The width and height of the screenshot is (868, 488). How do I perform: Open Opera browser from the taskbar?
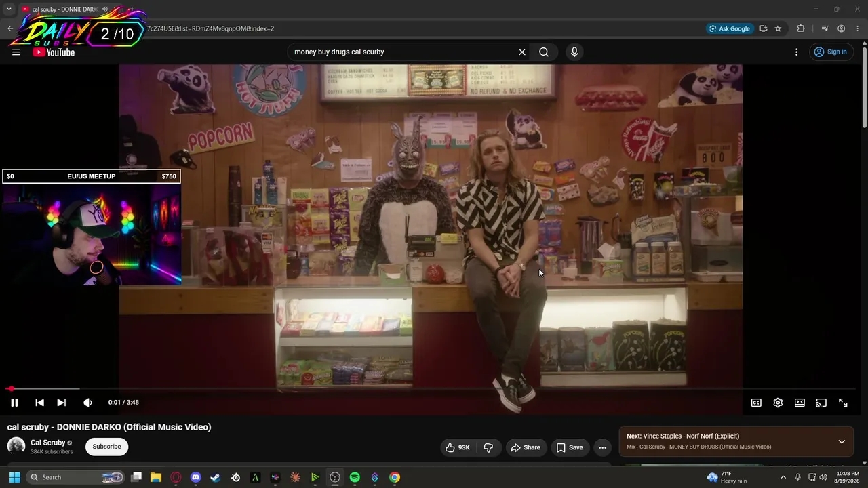pyautogui.click(x=176, y=477)
